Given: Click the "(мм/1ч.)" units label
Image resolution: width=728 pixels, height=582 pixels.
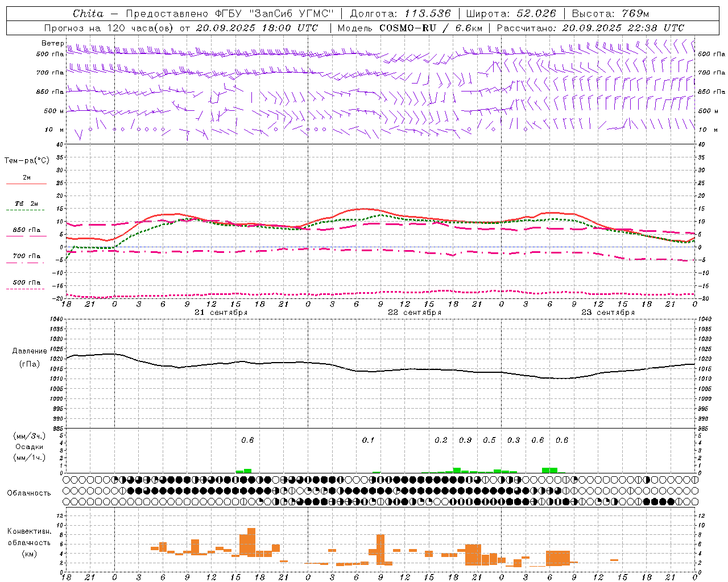Looking at the screenshot, I should [x=30, y=458].
